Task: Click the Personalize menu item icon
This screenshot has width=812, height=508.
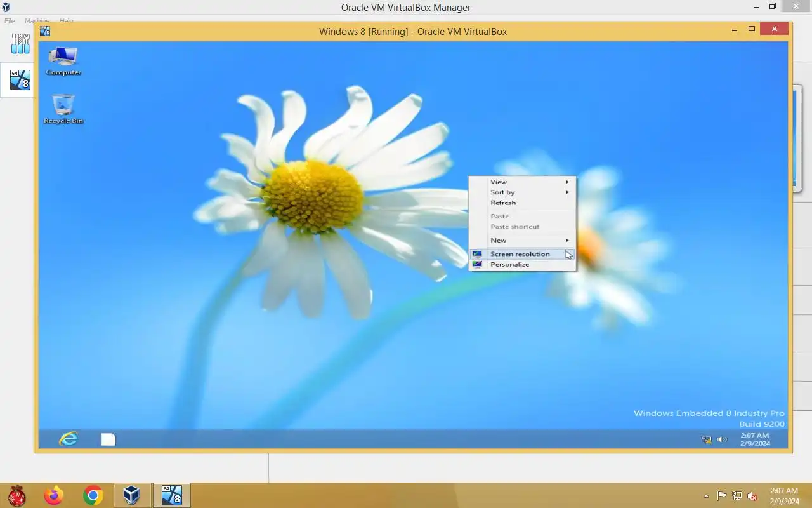Action: click(x=477, y=264)
